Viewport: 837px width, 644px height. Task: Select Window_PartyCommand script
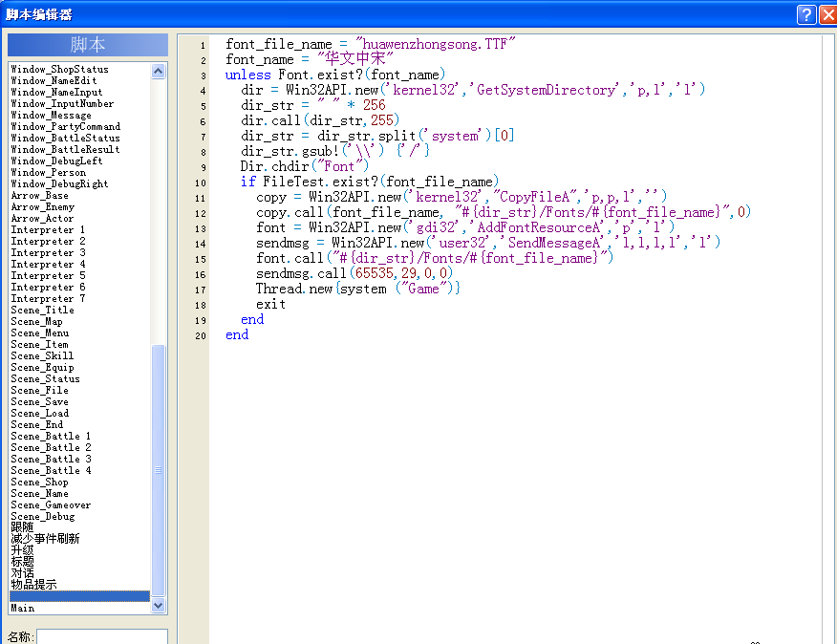point(66,126)
